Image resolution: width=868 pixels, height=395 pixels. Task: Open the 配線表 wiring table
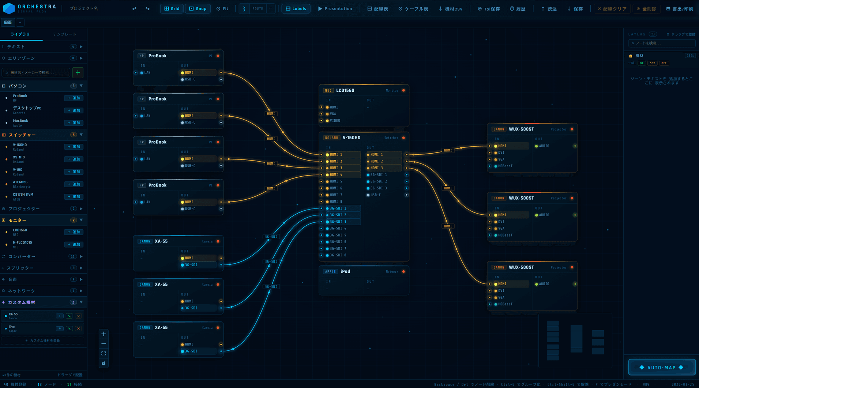pos(377,8)
